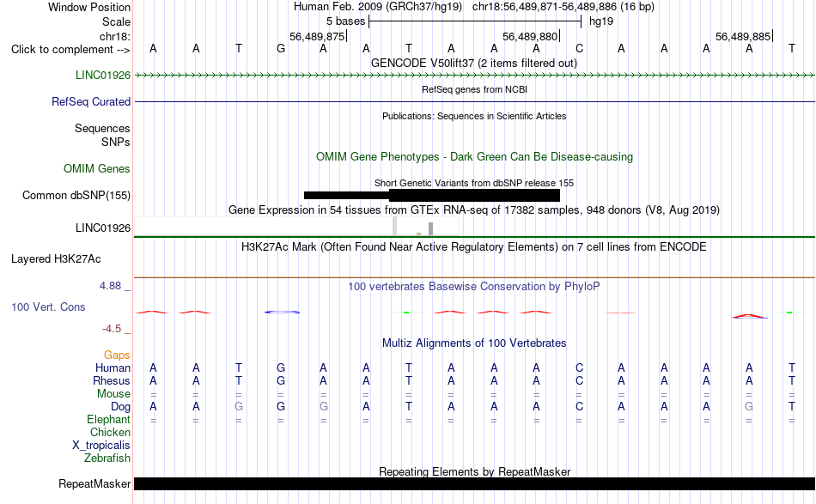
Task: Click the Dog alignment row label
Action: tap(120, 406)
